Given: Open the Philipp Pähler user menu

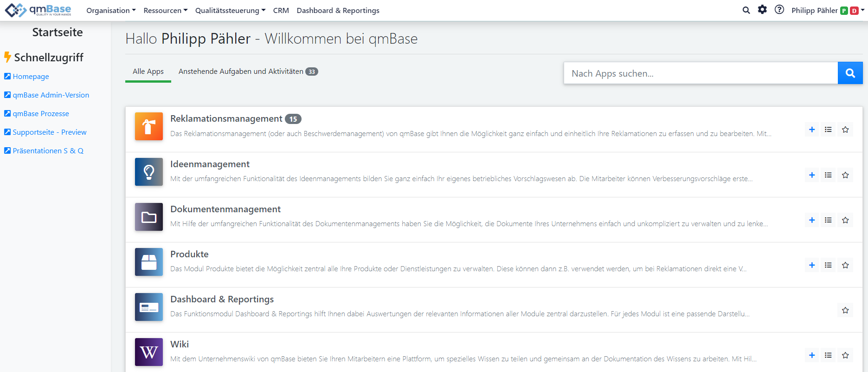Looking at the screenshot, I should pos(828,10).
